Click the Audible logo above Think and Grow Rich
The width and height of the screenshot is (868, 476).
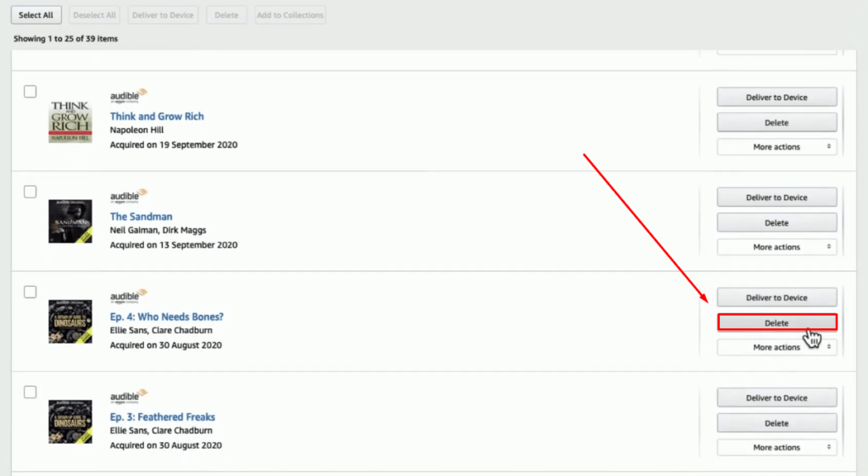point(129,95)
